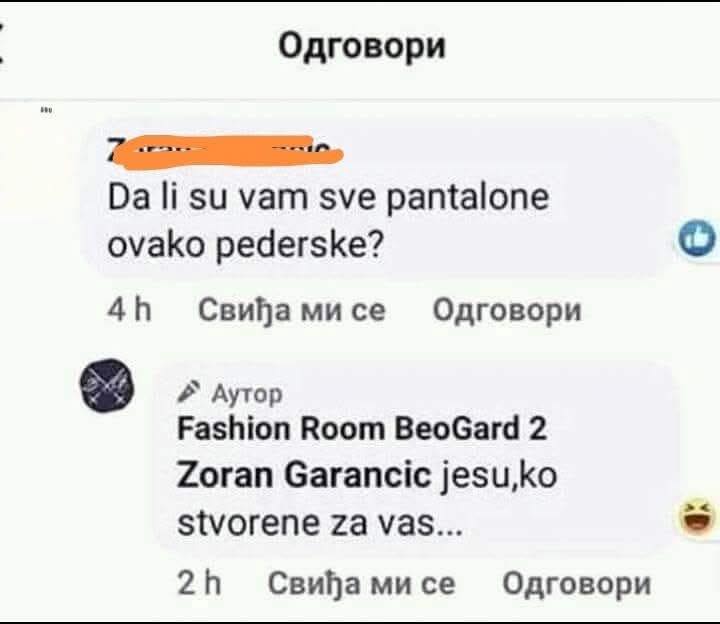This screenshot has width=720, height=624.
Task: Tap the Аутор badge label
Action: [246, 394]
